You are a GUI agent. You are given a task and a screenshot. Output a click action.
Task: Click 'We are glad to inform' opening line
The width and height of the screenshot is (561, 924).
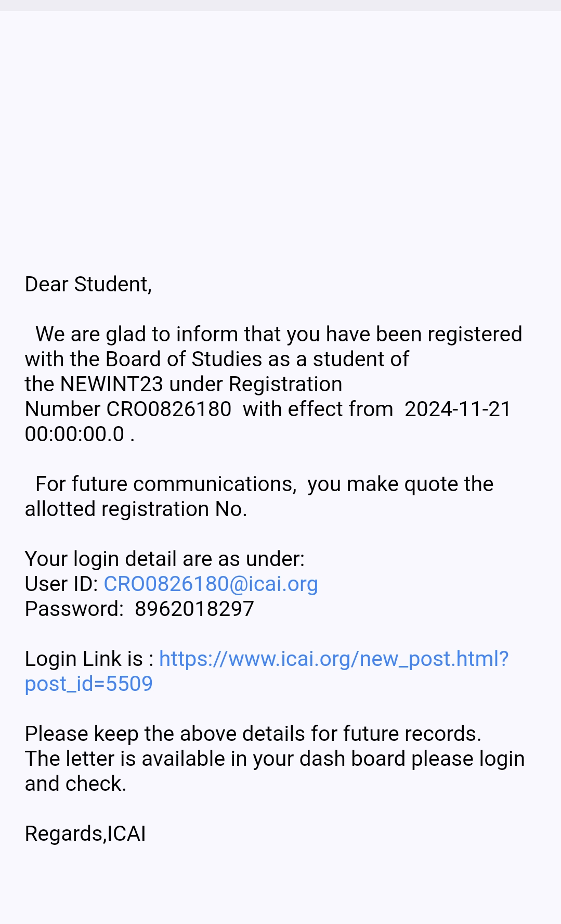pyautogui.click(x=279, y=334)
